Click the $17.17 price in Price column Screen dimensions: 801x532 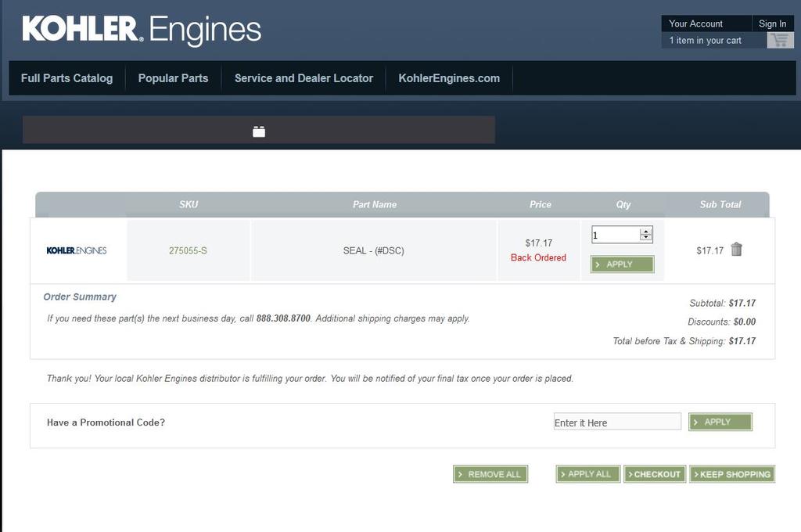pos(538,243)
